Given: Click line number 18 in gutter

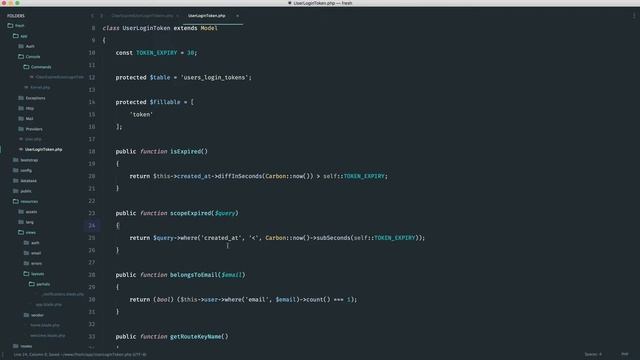Looking at the screenshot, I should 92,151.
